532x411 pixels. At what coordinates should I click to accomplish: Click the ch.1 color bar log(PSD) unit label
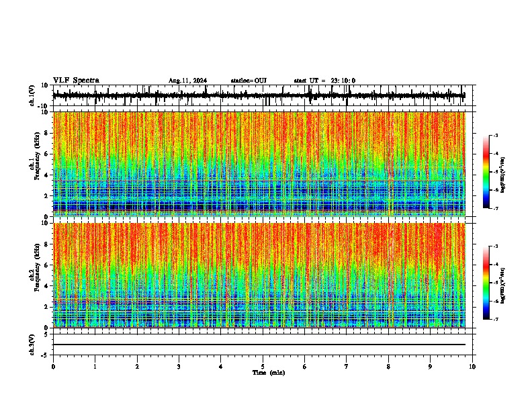pos(503,175)
